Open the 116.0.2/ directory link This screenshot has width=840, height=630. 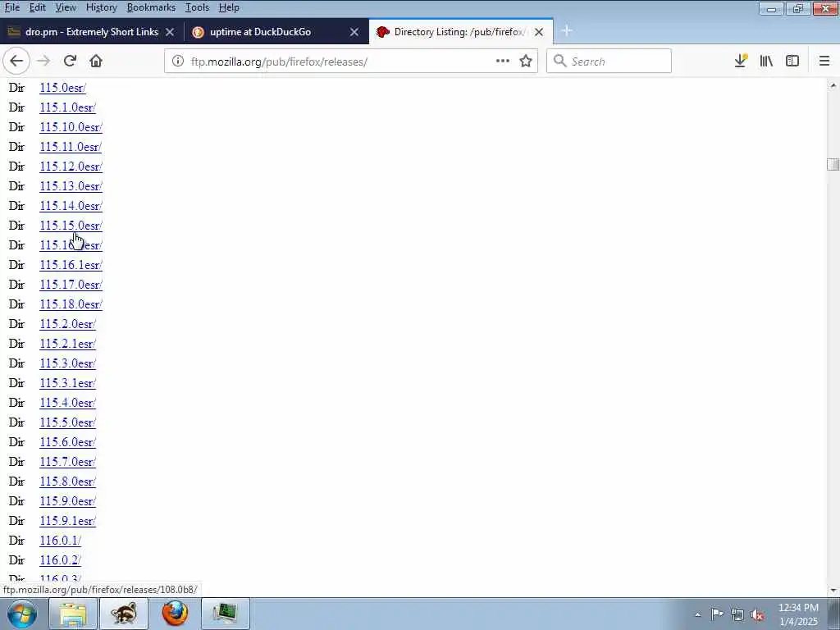(60, 560)
